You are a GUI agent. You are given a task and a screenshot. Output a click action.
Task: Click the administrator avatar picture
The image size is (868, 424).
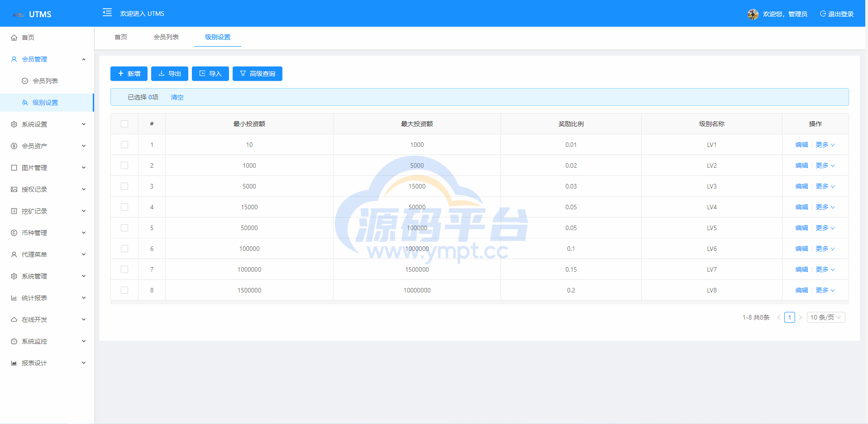(753, 14)
